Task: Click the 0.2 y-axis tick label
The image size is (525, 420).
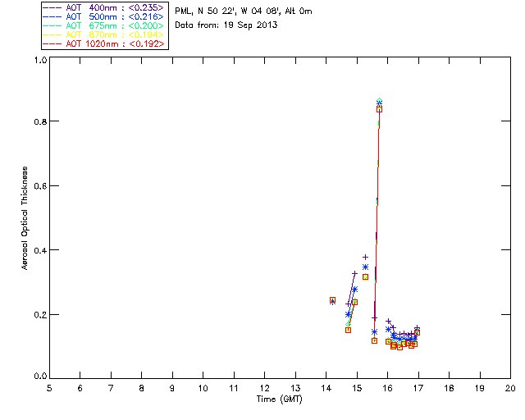Action: click(40, 315)
